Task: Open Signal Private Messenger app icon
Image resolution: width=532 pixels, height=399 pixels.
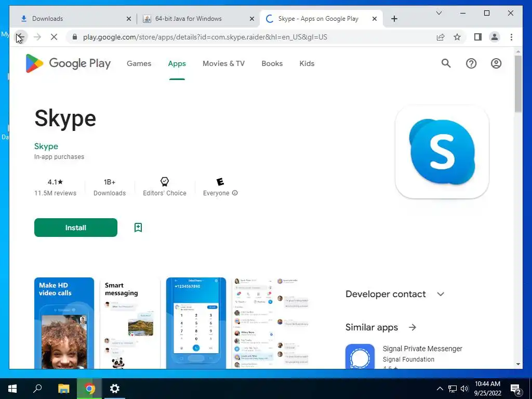Action: point(360,356)
